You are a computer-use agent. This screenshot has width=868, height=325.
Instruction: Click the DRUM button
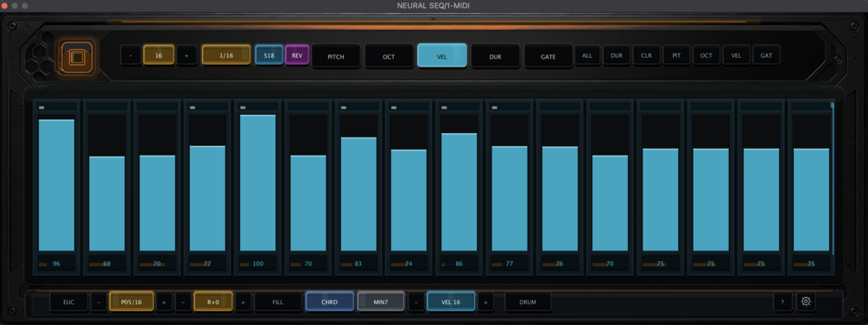pyautogui.click(x=528, y=302)
